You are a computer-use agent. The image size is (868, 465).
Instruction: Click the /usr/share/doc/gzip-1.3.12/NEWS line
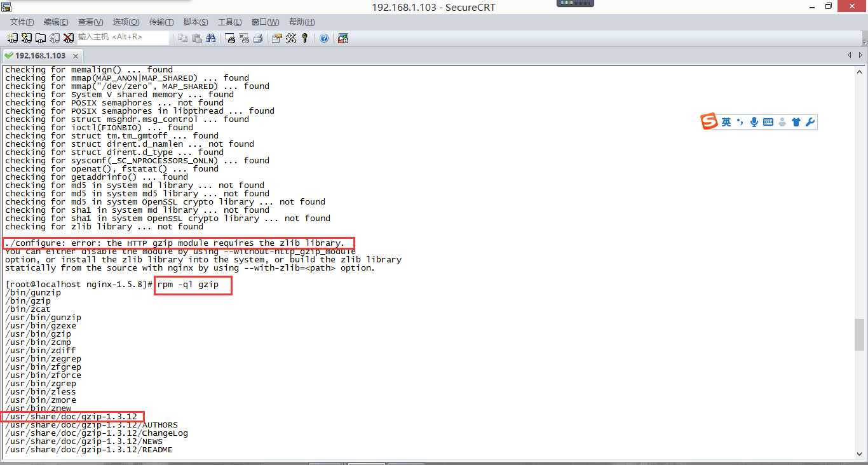84,441
